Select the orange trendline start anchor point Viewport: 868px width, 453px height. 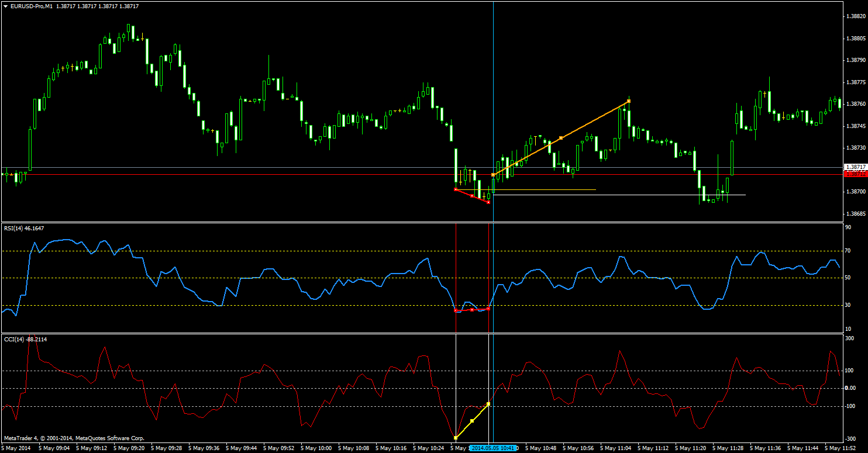493,175
